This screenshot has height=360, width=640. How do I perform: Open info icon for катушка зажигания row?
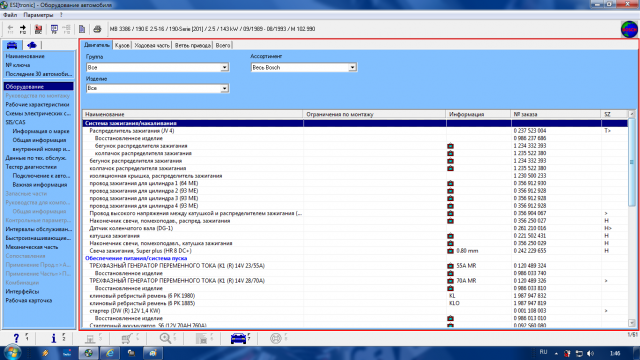click(450, 236)
